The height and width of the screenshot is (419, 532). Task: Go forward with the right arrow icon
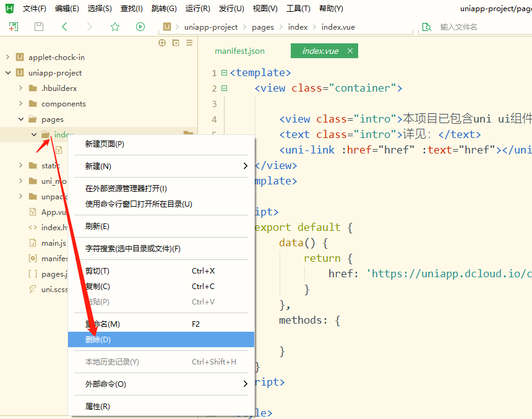click(x=89, y=27)
